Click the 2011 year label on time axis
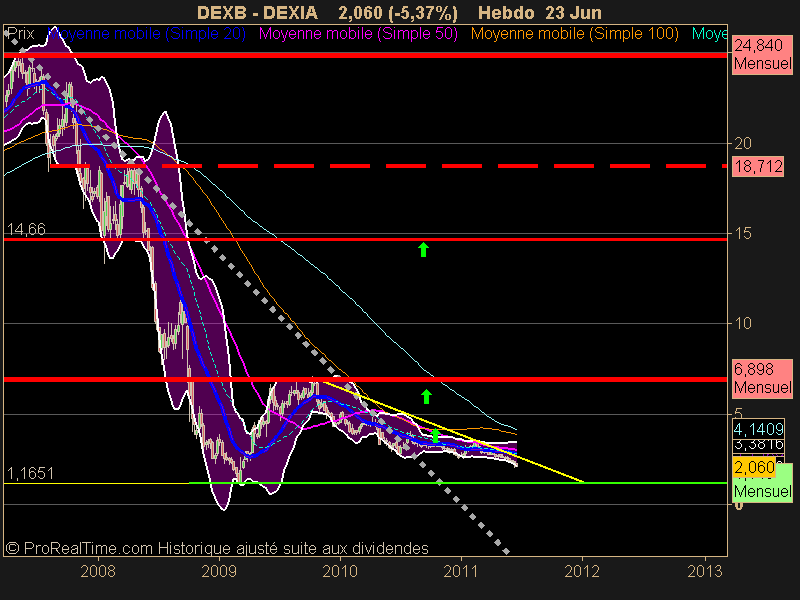 coord(461,571)
